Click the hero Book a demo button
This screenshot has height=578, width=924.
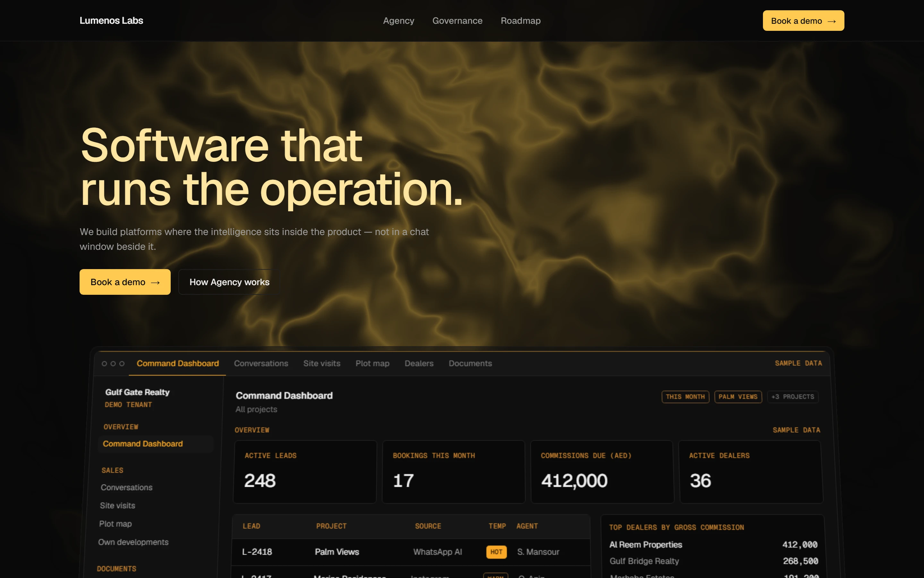click(125, 282)
